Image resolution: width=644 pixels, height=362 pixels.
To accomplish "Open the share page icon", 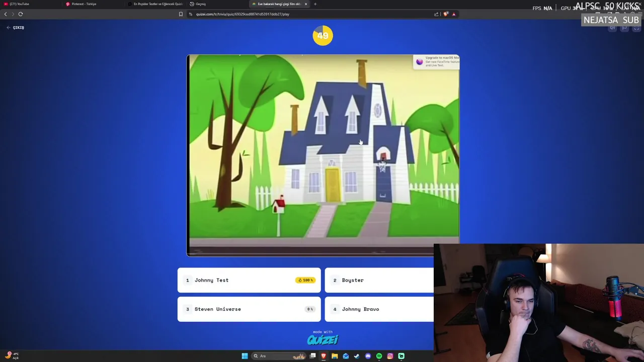I will (x=436, y=14).
